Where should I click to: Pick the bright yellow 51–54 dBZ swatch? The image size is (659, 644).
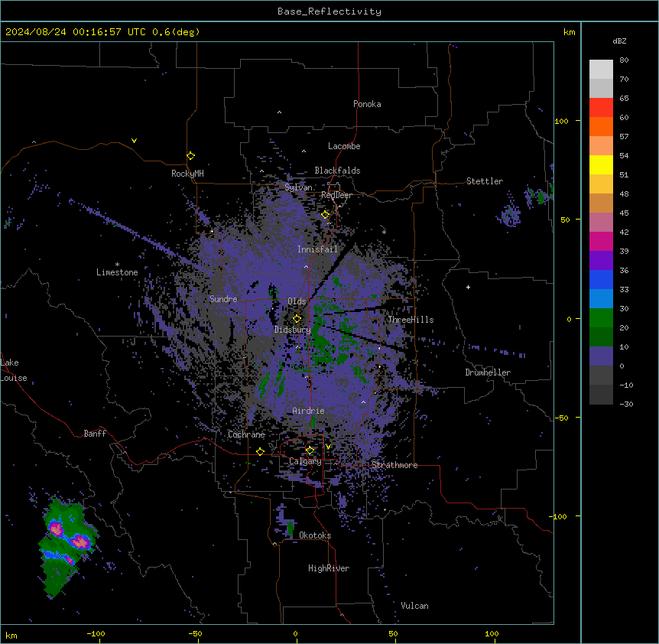(601, 164)
